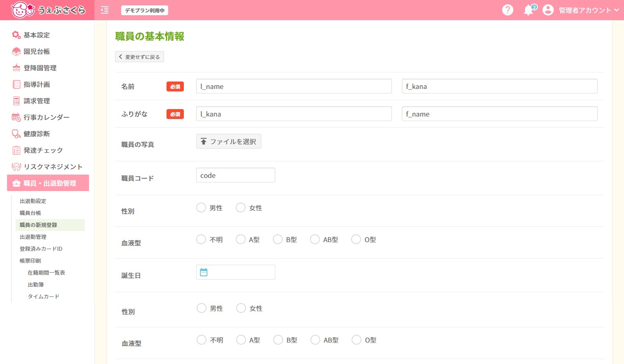624x364 pixels.
Task: Open the help question mark icon
Action: pos(508,10)
